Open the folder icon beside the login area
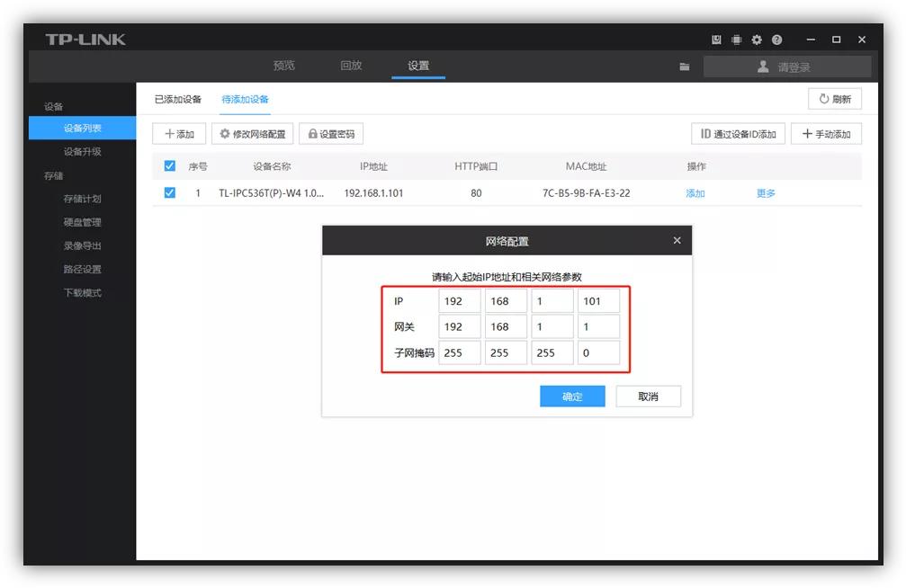Viewport: 906px width, 588px height. coord(685,66)
